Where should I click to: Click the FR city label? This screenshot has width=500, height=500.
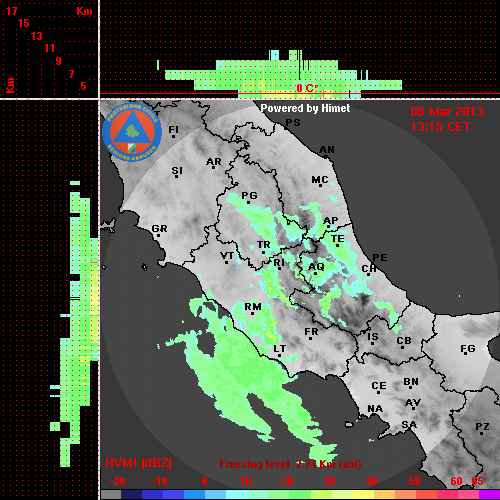point(311,332)
